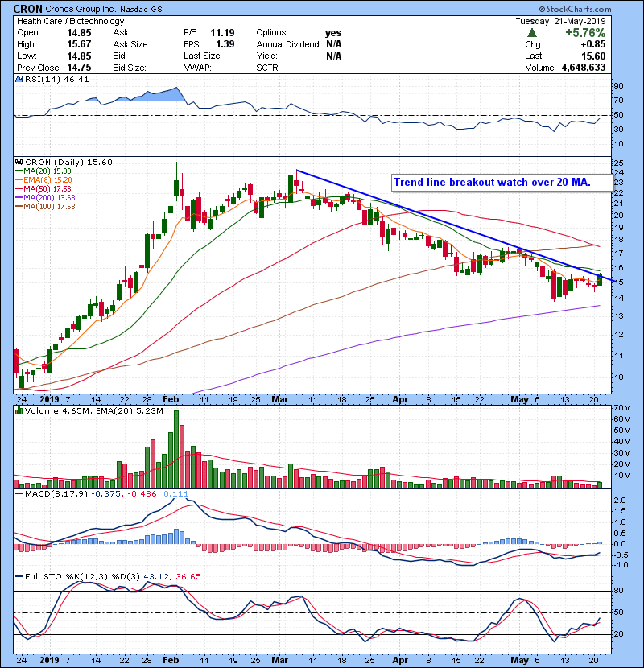Click the latest green candlestick on May 21
644x668 pixels.
click(600, 280)
